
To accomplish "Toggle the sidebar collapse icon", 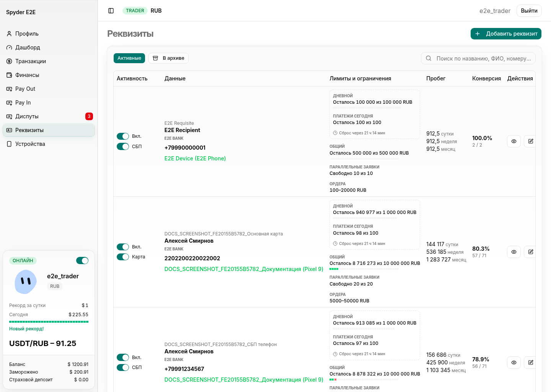I will (x=111, y=11).
